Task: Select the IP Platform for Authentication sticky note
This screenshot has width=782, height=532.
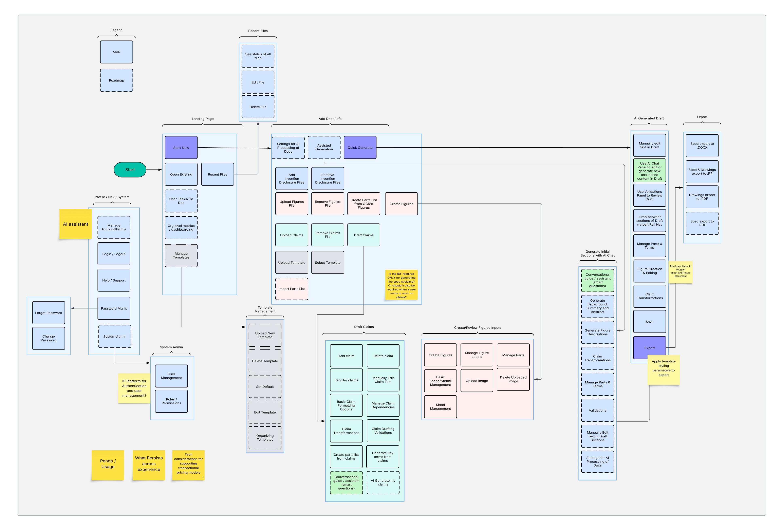Action: (x=134, y=388)
